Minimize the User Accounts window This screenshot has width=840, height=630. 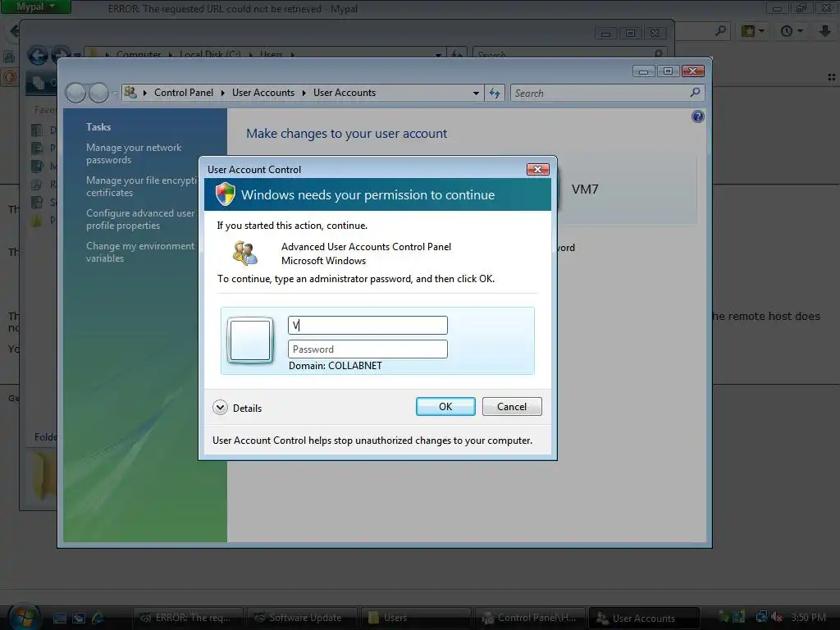pos(643,71)
